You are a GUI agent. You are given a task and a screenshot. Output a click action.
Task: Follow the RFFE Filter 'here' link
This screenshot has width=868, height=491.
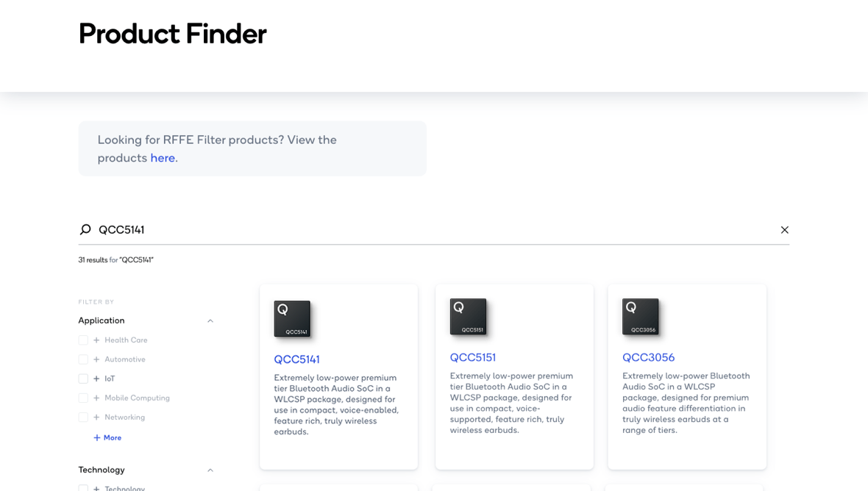point(163,158)
